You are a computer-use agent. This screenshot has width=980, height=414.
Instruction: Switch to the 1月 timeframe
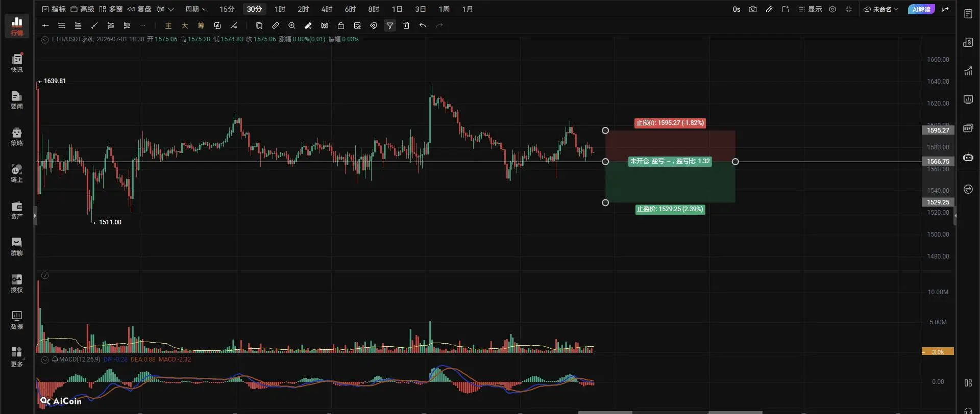[x=468, y=9]
